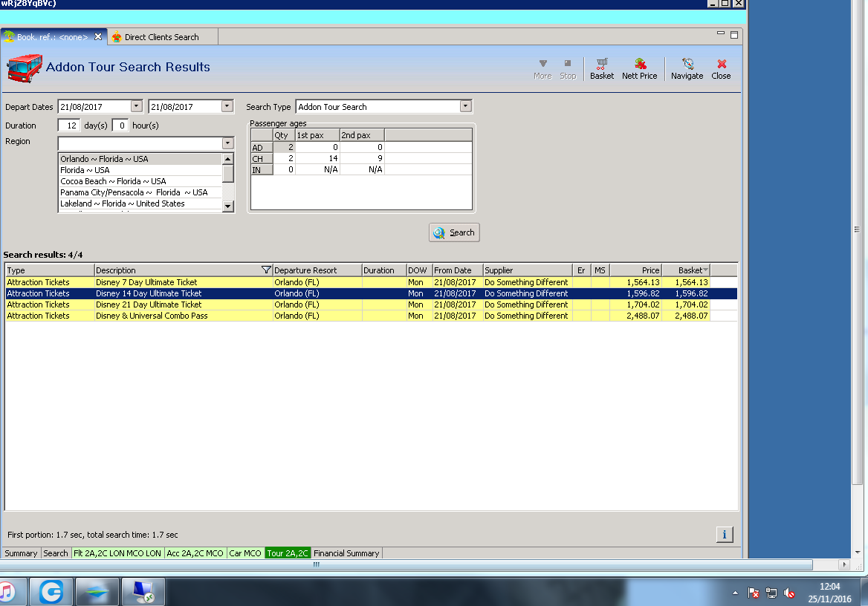The height and width of the screenshot is (606, 868).
Task: Sort by Type column header
Action: pos(50,270)
